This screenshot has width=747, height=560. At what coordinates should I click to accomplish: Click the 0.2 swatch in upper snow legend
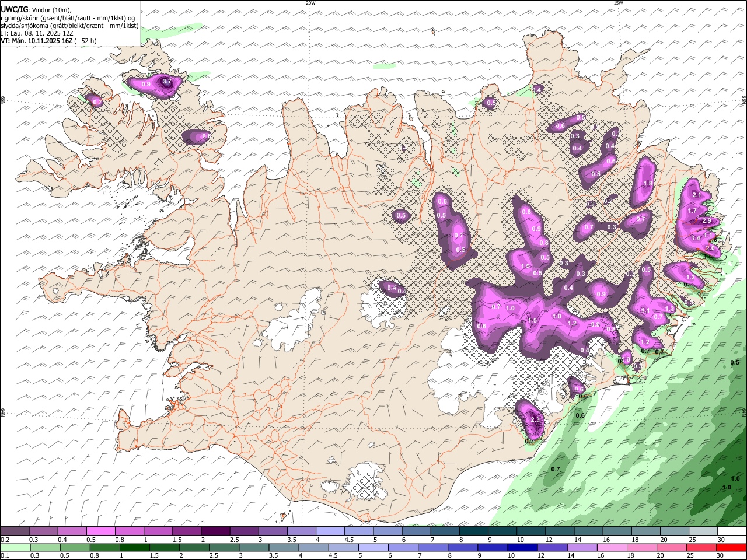click(15, 531)
